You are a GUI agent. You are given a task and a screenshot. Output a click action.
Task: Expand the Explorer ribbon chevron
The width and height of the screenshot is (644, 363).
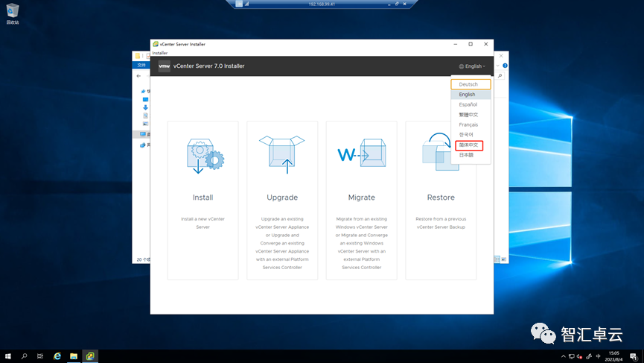point(498,66)
